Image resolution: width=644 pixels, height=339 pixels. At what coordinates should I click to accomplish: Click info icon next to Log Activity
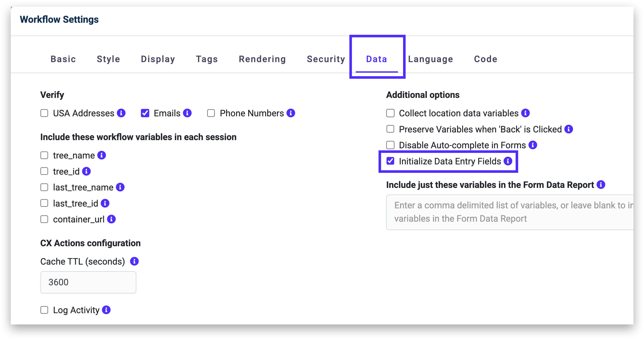point(106,310)
